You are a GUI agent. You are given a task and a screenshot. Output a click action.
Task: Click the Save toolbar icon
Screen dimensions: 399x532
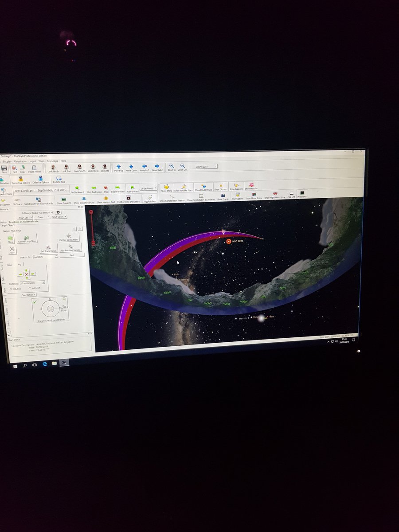tap(4, 169)
